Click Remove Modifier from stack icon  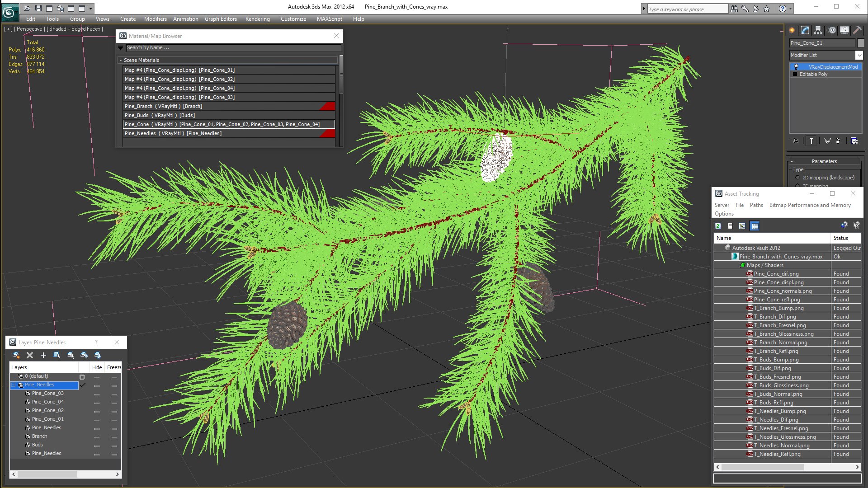click(838, 141)
